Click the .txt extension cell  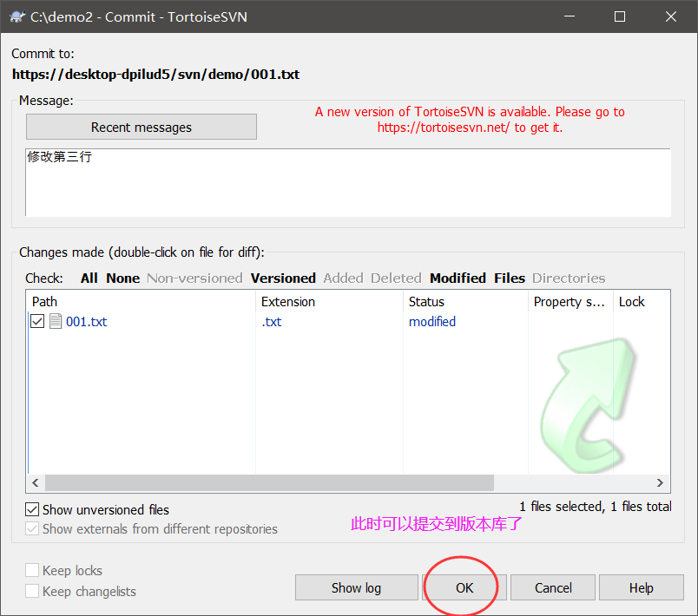point(272,321)
